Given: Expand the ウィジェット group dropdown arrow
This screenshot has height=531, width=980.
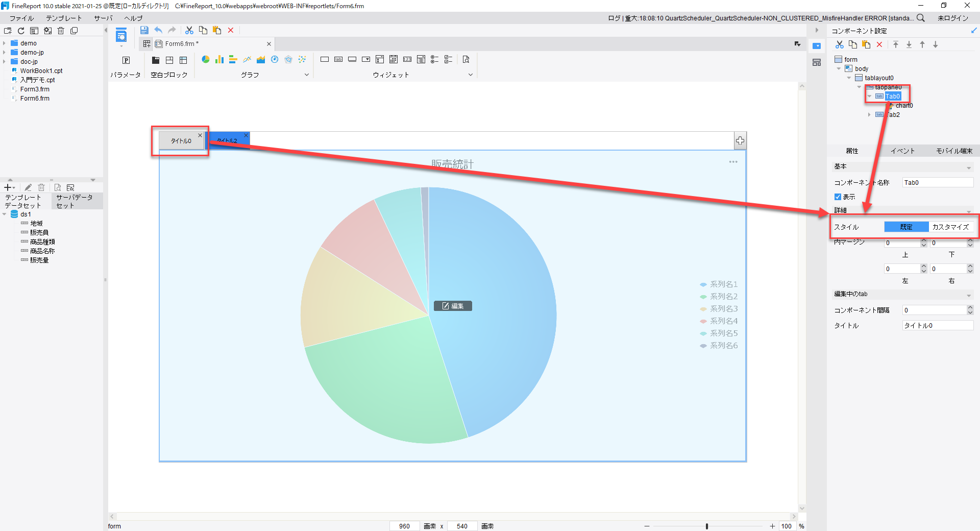Looking at the screenshot, I should tap(471, 75).
